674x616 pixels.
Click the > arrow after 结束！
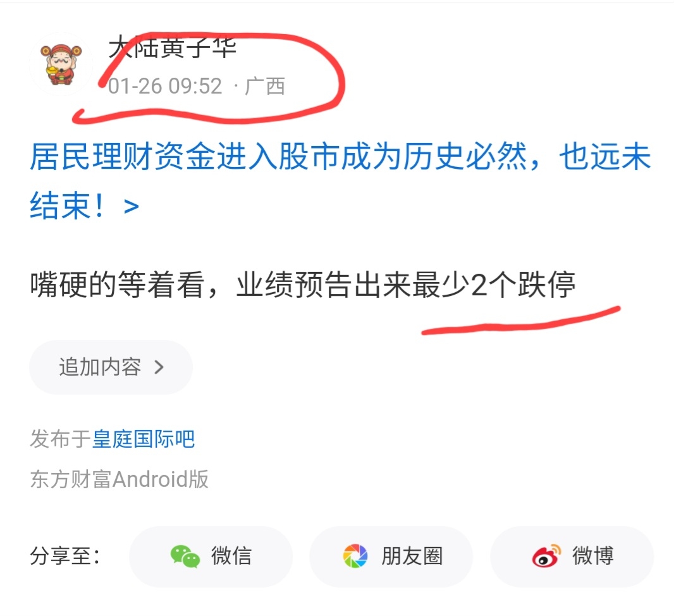tap(131, 206)
